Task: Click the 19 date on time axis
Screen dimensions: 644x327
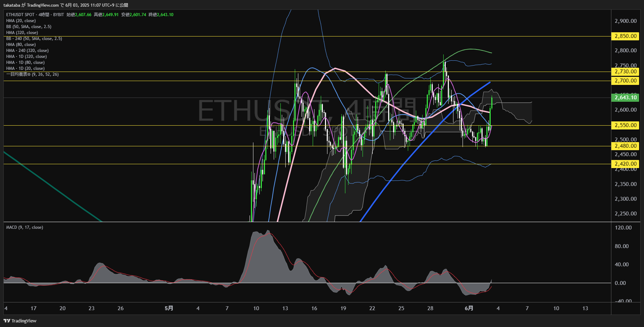Action: [x=343, y=308]
